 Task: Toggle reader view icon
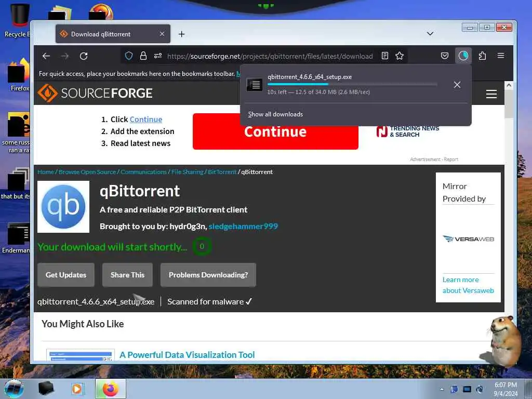coord(385,56)
